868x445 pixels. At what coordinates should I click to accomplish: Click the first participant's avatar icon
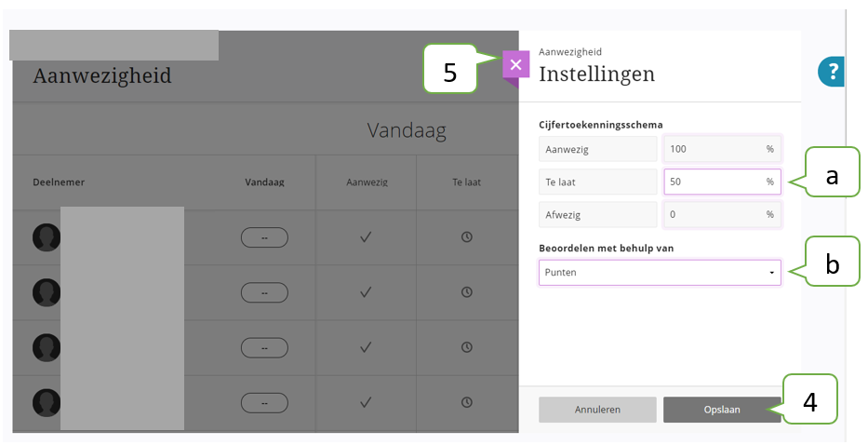point(47,237)
